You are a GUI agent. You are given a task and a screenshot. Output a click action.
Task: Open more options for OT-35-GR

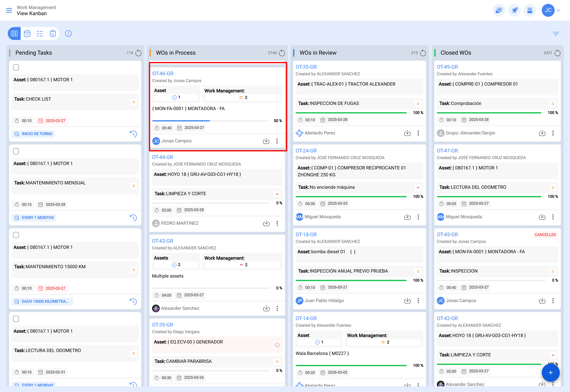tap(418, 133)
